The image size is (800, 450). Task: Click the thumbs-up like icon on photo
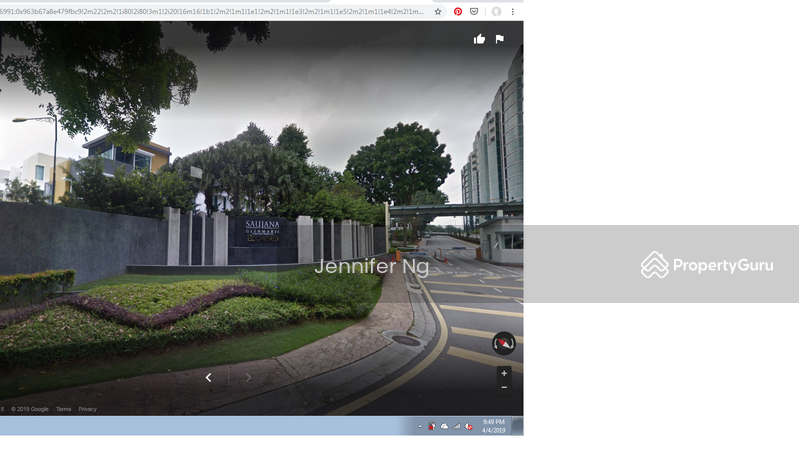click(479, 39)
